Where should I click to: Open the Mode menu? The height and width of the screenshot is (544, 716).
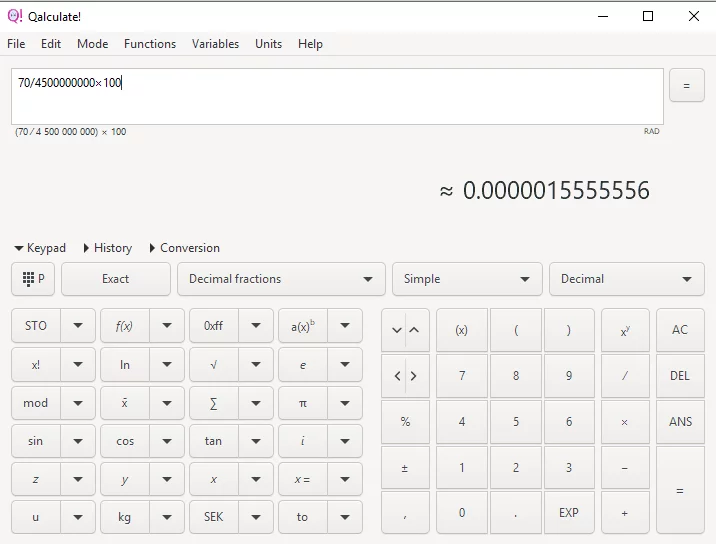click(93, 44)
